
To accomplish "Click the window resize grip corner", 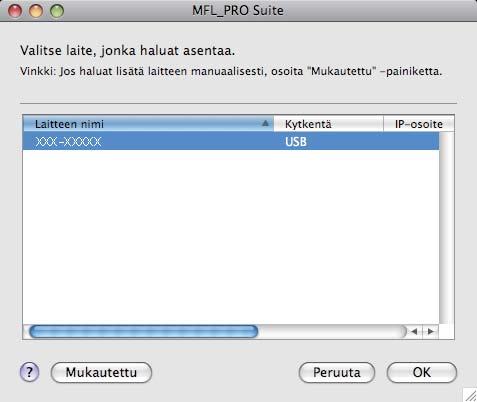I will pyautogui.click(x=470, y=395).
